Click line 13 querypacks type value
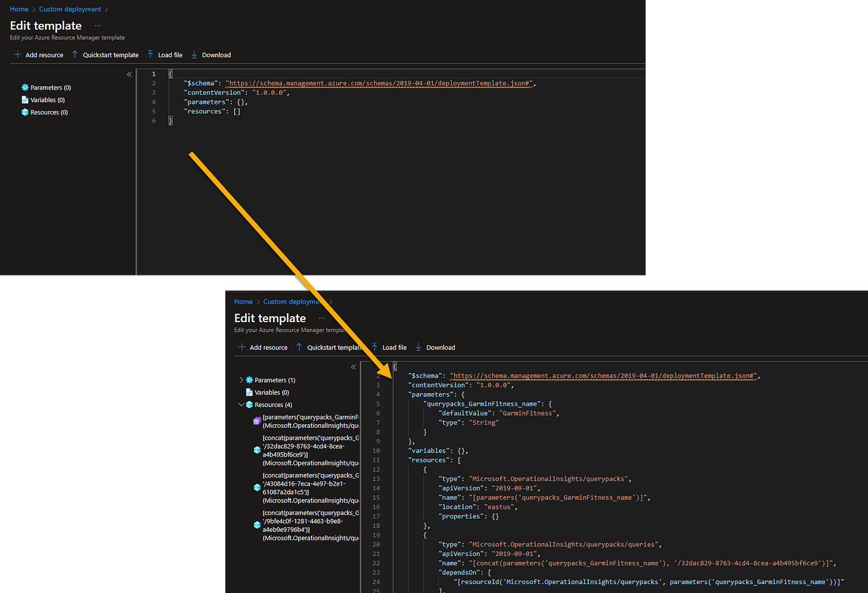This screenshot has height=593, width=868. tap(548, 478)
